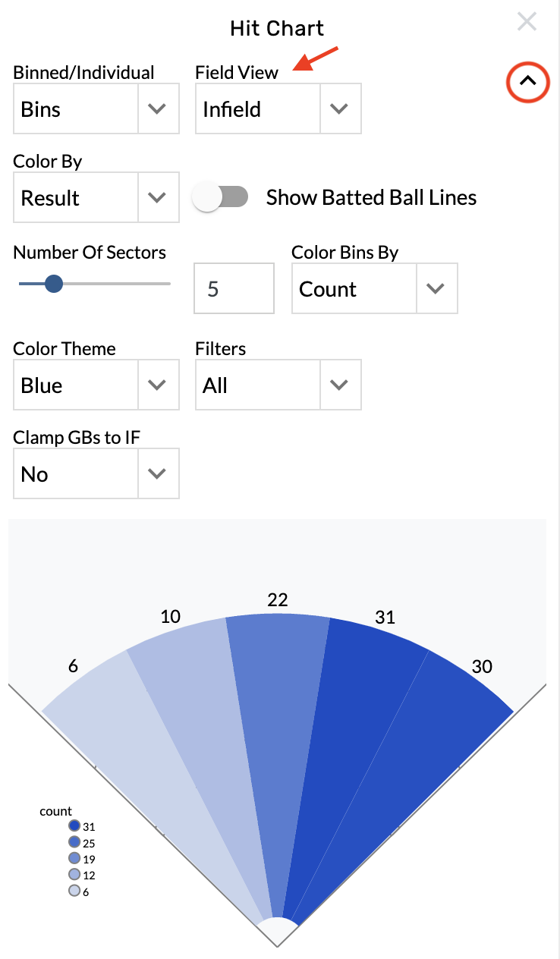Expand the Color By dropdown
Screen dimensions: 560x959
click(x=96, y=198)
